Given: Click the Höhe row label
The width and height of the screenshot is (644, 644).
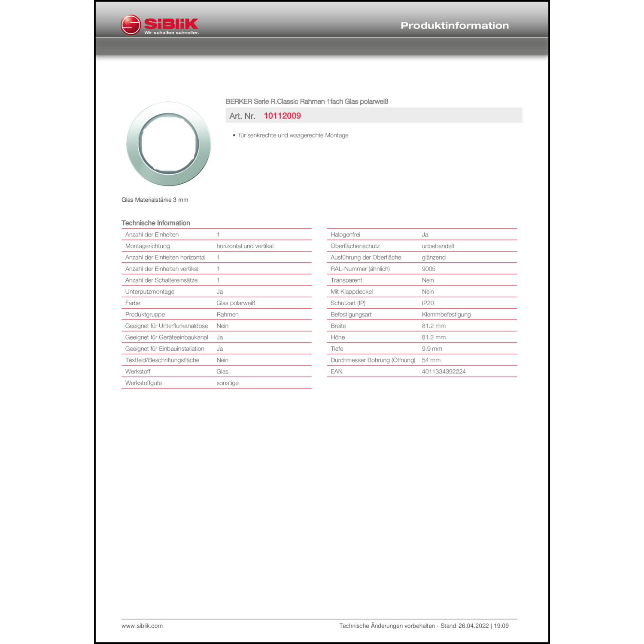Looking at the screenshot, I should point(338,337).
